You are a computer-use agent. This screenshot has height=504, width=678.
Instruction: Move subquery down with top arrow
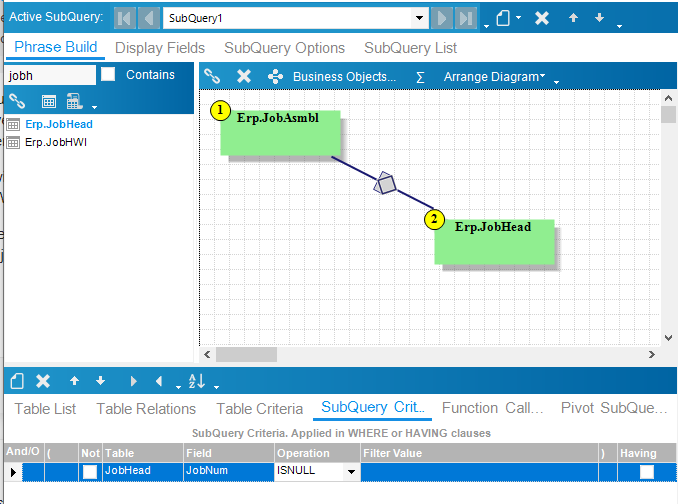(599, 18)
